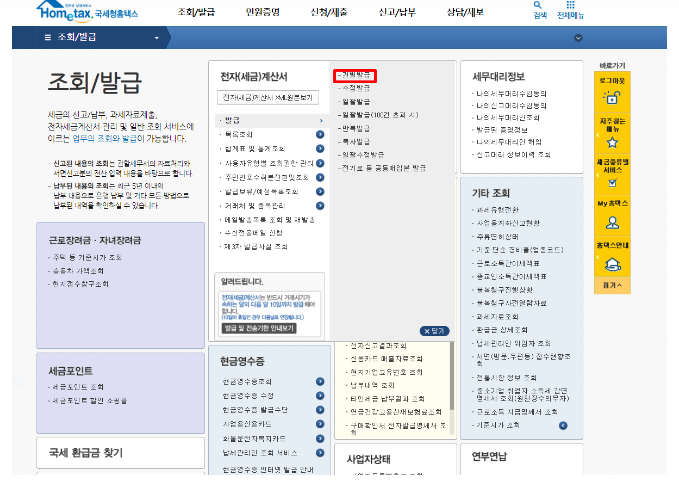
Task: Open 현금영수증 인터넷 발급 안내 link
Action: click(268, 470)
